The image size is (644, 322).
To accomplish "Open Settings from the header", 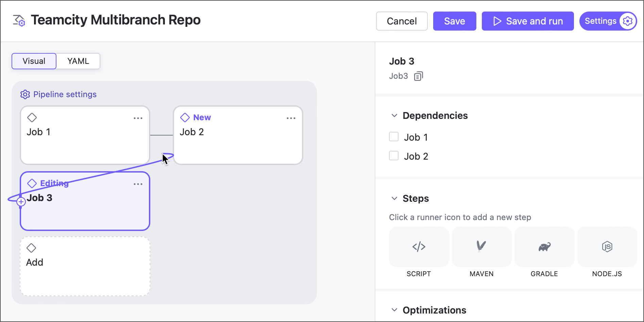I will 608,21.
